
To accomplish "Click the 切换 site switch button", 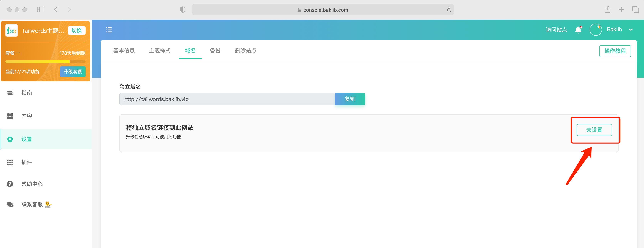I will [x=76, y=30].
